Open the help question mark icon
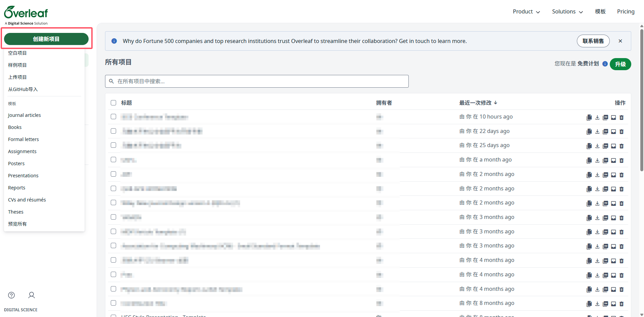This screenshot has width=644, height=317. point(11,295)
